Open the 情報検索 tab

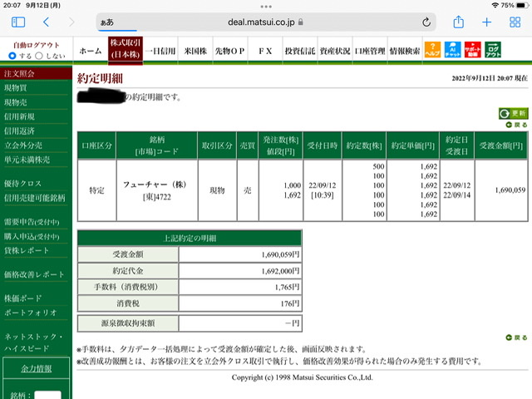[x=405, y=51]
